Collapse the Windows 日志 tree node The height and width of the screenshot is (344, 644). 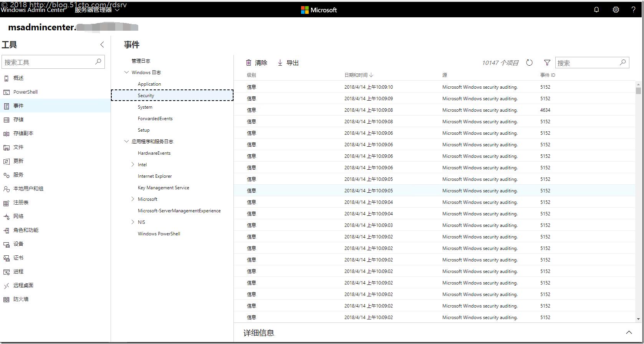tap(126, 72)
